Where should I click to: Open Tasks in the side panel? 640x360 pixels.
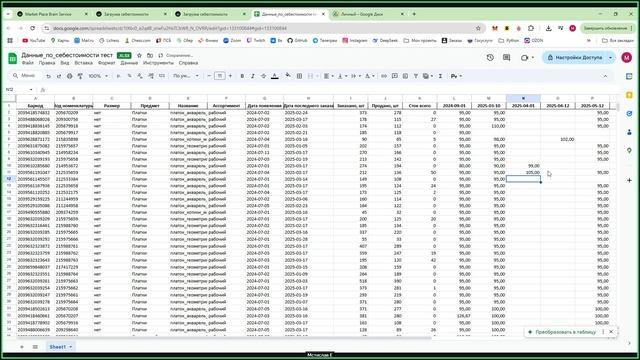pyautogui.click(x=629, y=113)
